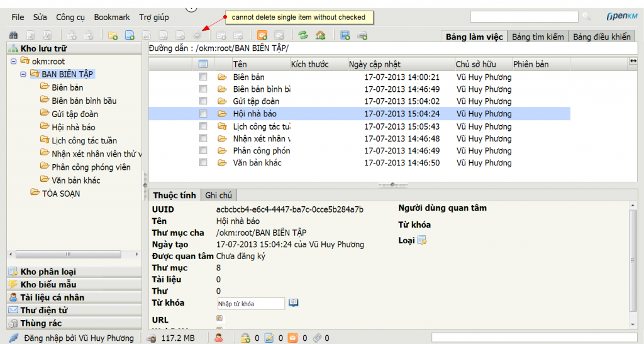This screenshot has height=344, width=644.
Task: Click the book icon next to keyword field
Action: pos(294,303)
